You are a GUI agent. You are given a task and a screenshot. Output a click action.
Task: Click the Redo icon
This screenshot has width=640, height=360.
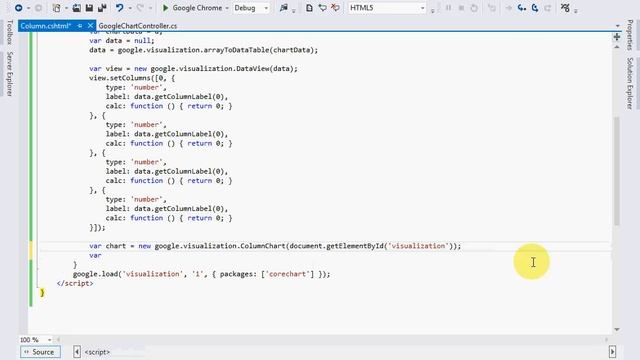(x=140, y=8)
